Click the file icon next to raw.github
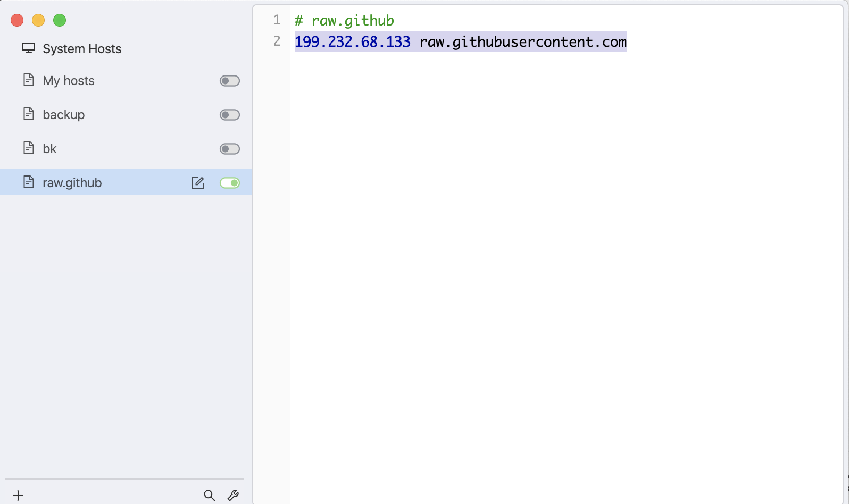 [29, 182]
